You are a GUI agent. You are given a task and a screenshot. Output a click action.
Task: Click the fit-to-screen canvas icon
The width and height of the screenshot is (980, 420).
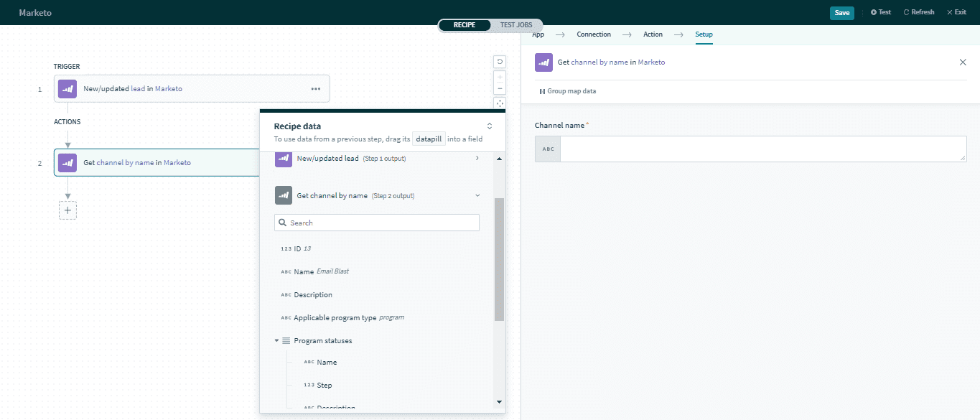click(500, 103)
